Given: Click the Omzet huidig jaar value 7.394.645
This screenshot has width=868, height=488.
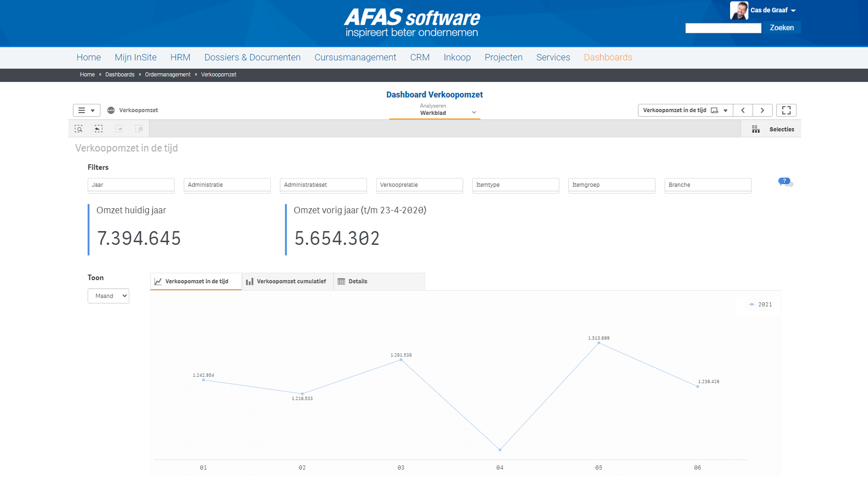Looking at the screenshot, I should (139, 238).
